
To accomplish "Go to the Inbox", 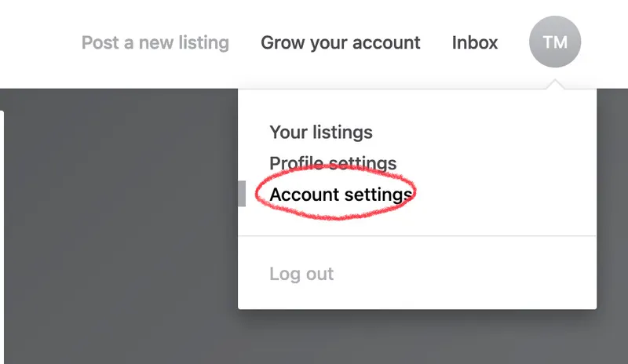I will (x=475, y=42).
